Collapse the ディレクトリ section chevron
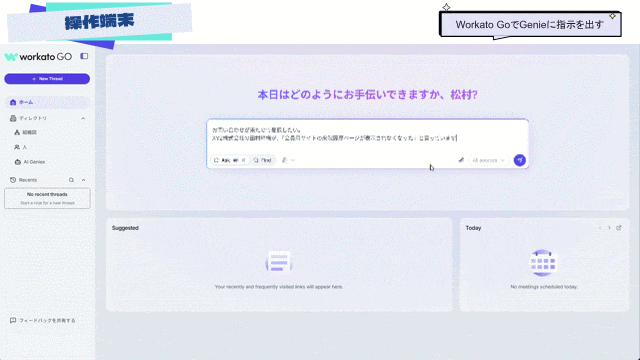 point(83,118)
